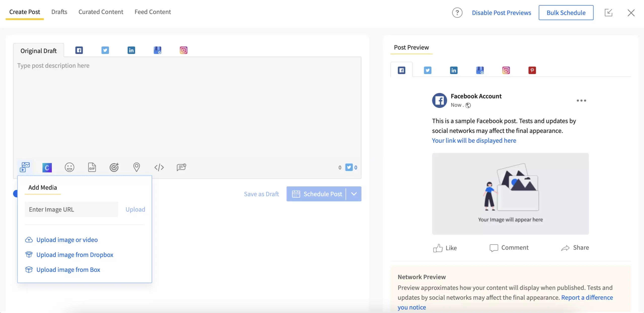
Task: Switch to the Curated Content tab
Action: 101,12
